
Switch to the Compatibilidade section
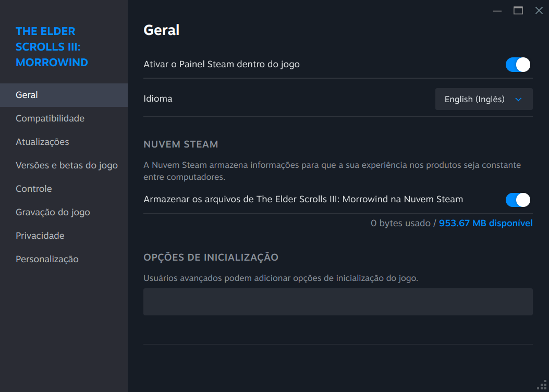[50, 118]
